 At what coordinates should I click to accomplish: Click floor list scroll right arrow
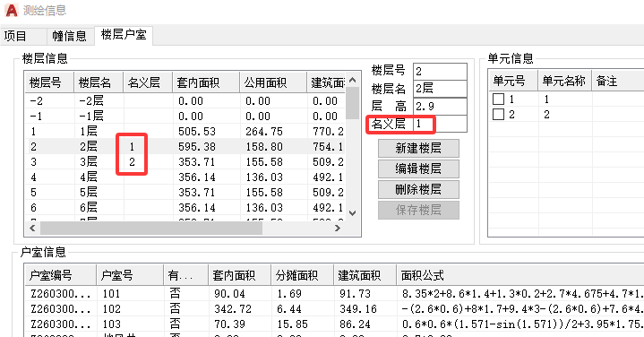click(338, 228)
